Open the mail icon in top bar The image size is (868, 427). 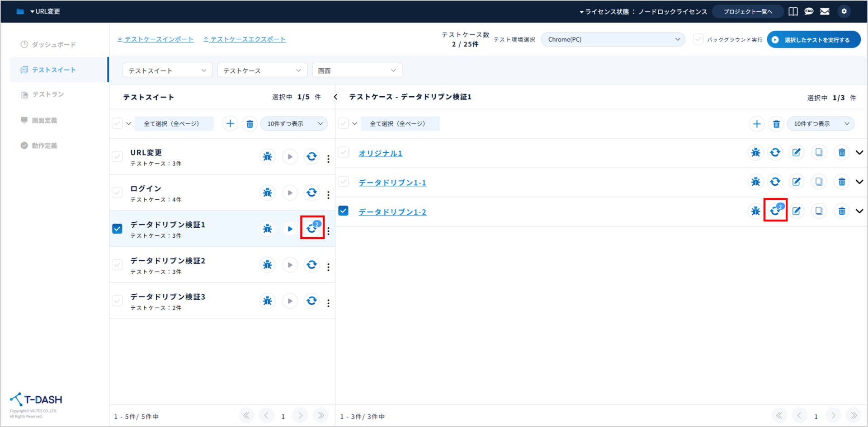pyautogui.click(x=825, y=11)
